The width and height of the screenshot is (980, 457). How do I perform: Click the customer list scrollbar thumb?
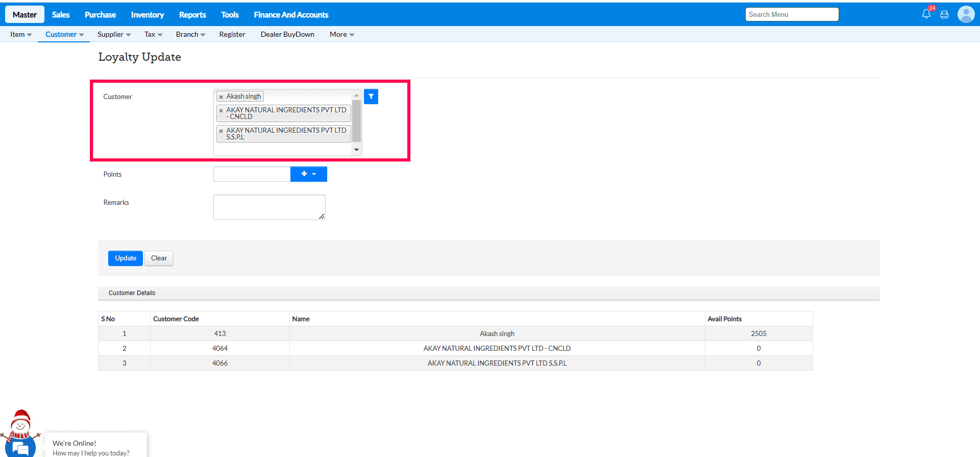pyautogui.click(x=357, y=121)
